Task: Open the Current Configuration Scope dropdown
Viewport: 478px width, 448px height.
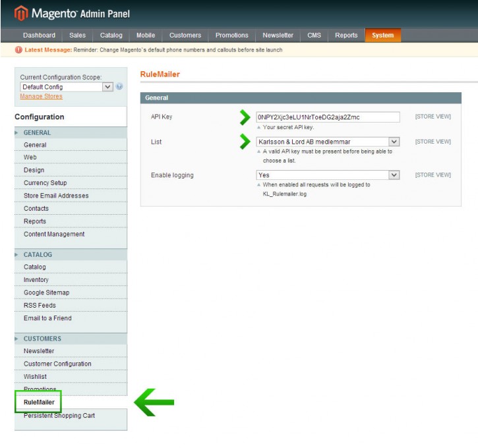Action: 67,87
